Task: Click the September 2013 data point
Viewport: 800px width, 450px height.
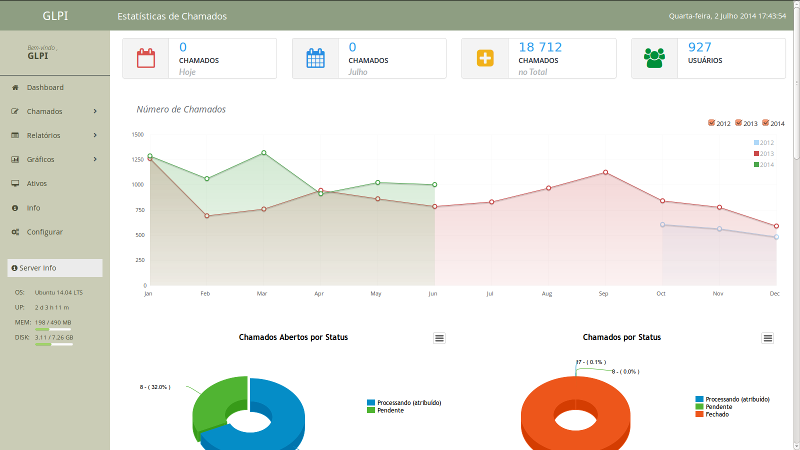Action: pyautogui.click(x=606, y=172)
